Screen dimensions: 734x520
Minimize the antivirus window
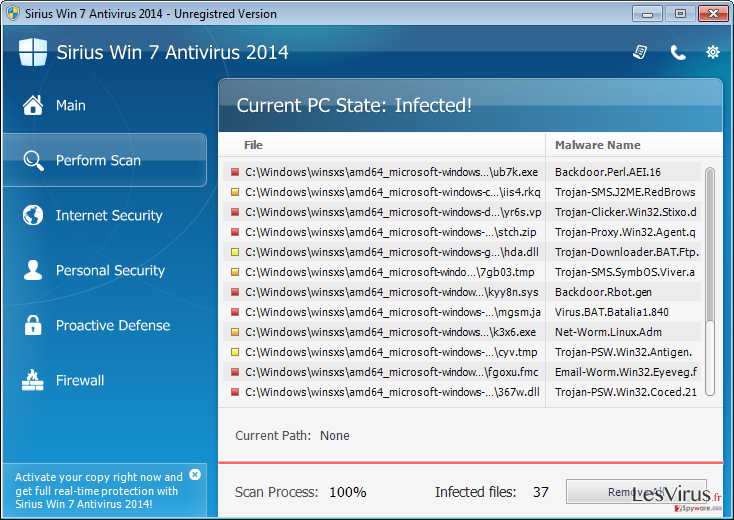[x=647, y=14]
